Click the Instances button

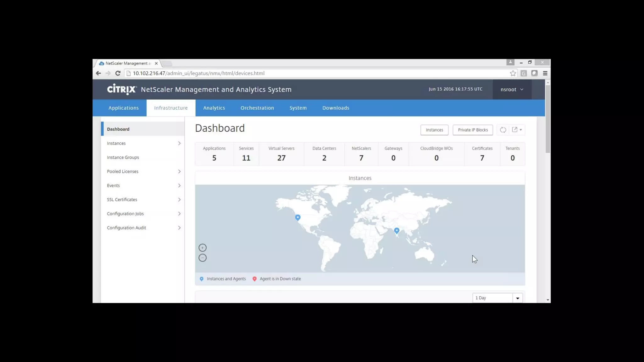point(434,130)
